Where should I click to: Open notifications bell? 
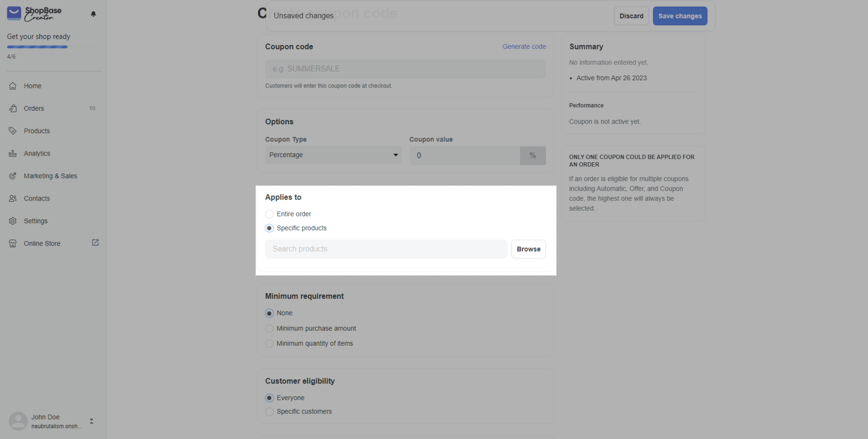pos(93,14)
